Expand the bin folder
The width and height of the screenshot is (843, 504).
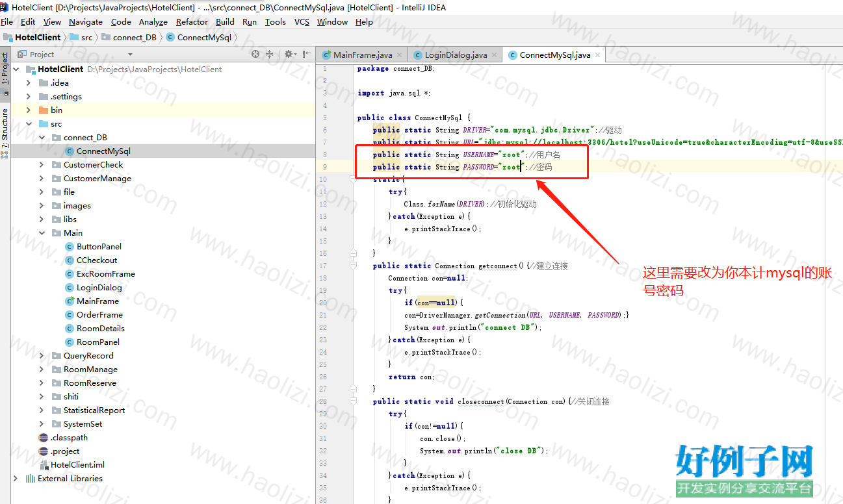[x=29, y=110]
